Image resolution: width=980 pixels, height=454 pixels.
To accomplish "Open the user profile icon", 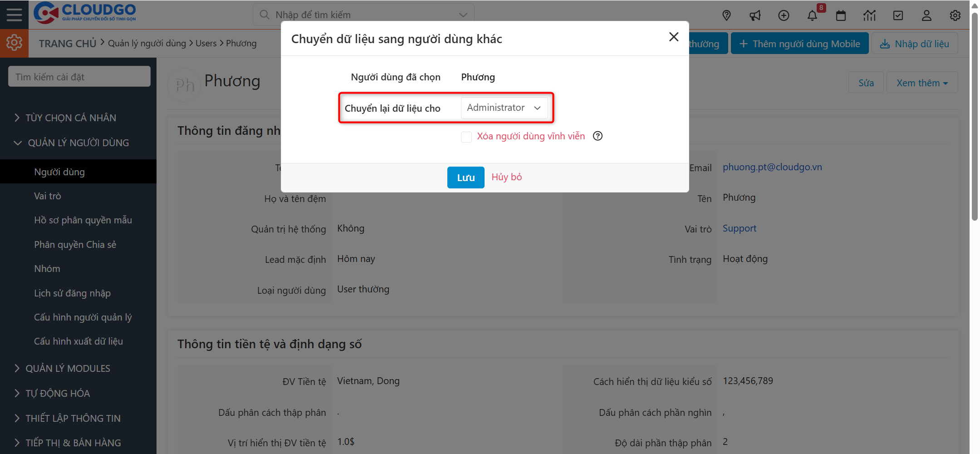I will click(x=926, y=15).
